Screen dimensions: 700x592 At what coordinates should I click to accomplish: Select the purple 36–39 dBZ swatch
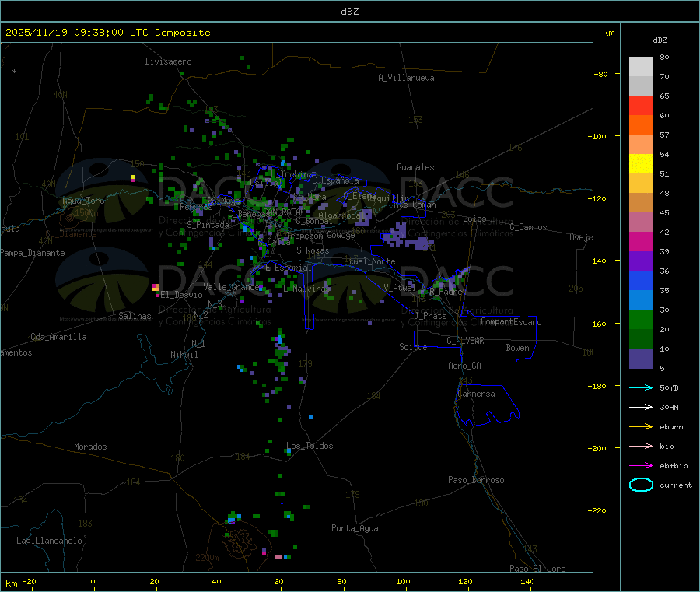641,261
